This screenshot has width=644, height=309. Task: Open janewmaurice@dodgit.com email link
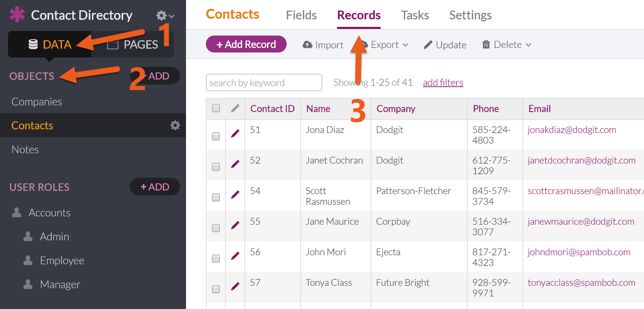[x=581, y=222]
